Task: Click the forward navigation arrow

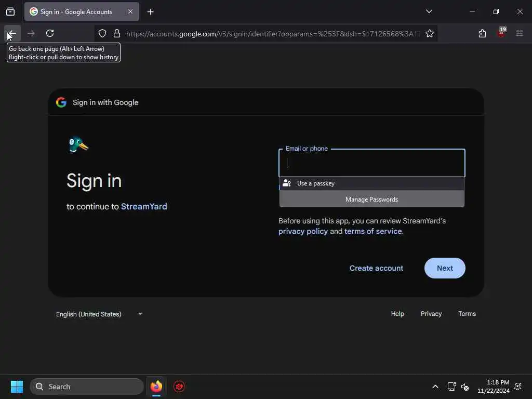Action: (x=31, y=33)
